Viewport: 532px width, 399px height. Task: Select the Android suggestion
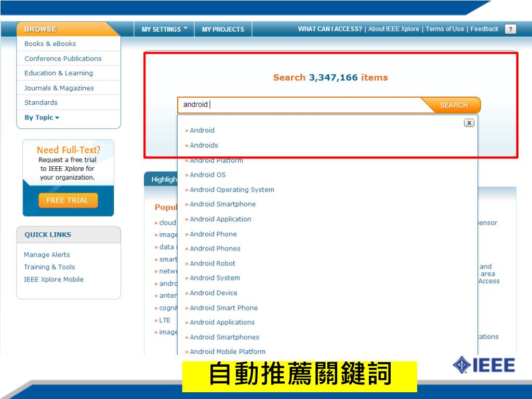[202, 130]
